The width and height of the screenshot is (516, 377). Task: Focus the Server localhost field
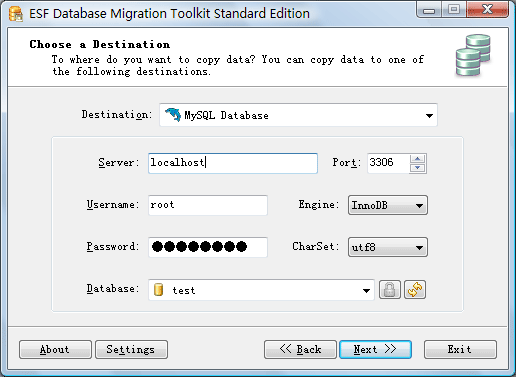click(233, 163)
